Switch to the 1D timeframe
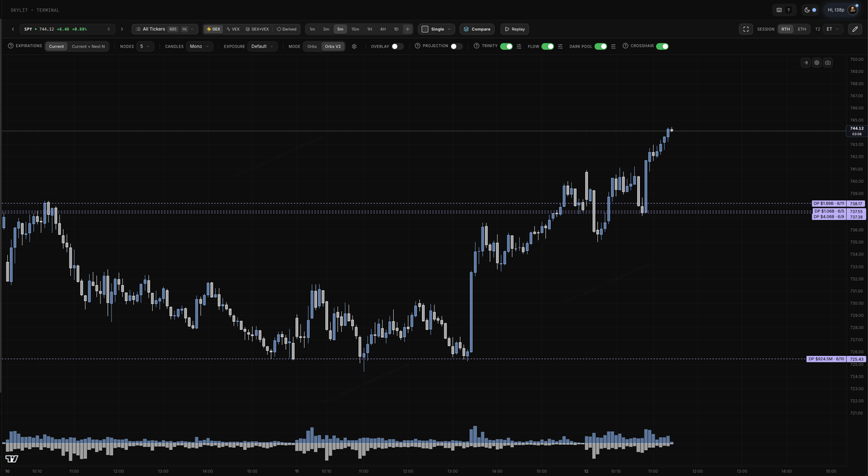 tap(396, 30)
